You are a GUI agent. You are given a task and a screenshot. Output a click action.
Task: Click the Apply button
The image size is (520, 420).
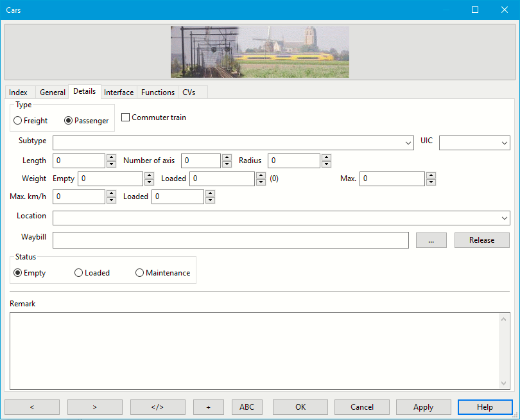[x=423, y=407]
